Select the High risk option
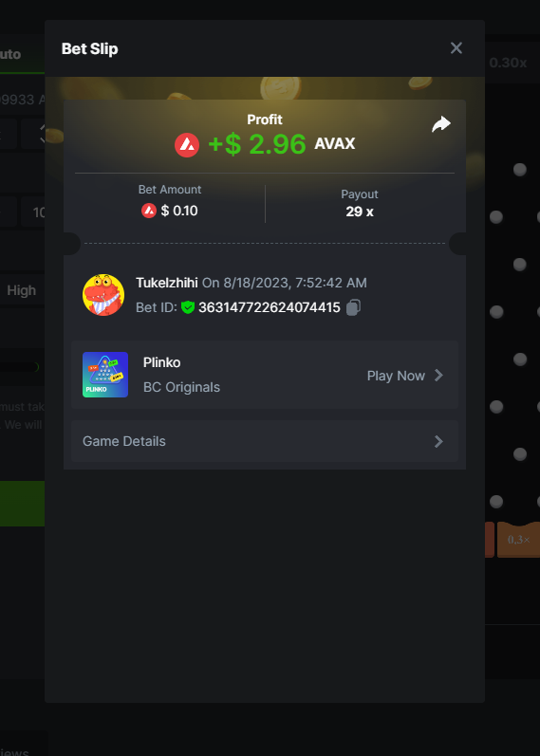Screen dimensions: 540x756 click(22, 290)
